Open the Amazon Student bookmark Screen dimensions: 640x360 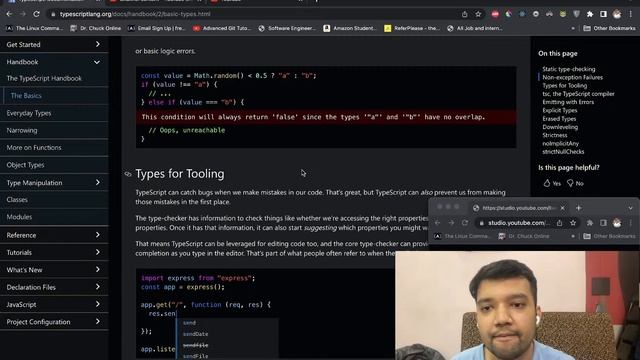(350, 28)
